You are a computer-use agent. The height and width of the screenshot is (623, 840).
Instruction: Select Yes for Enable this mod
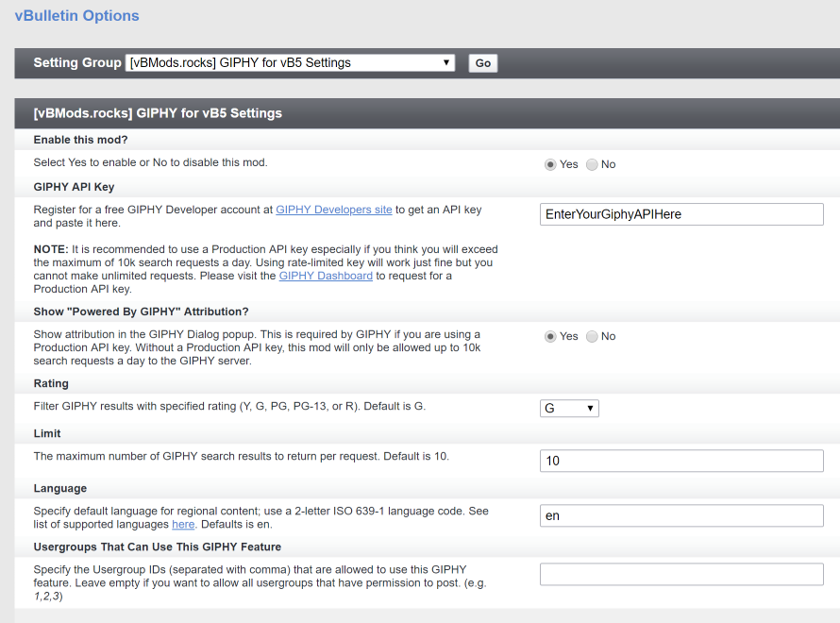(x=550, y=164)
